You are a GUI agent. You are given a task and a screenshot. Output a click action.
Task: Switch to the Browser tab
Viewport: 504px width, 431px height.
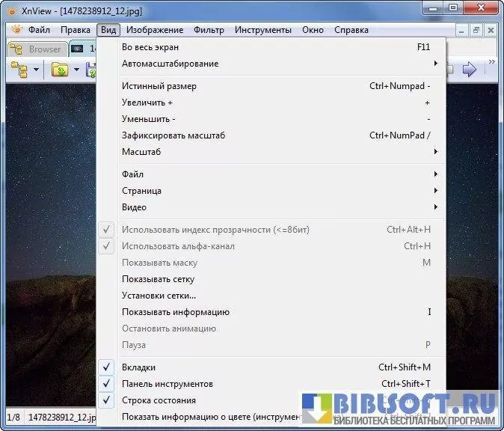(x=37, y=49)
